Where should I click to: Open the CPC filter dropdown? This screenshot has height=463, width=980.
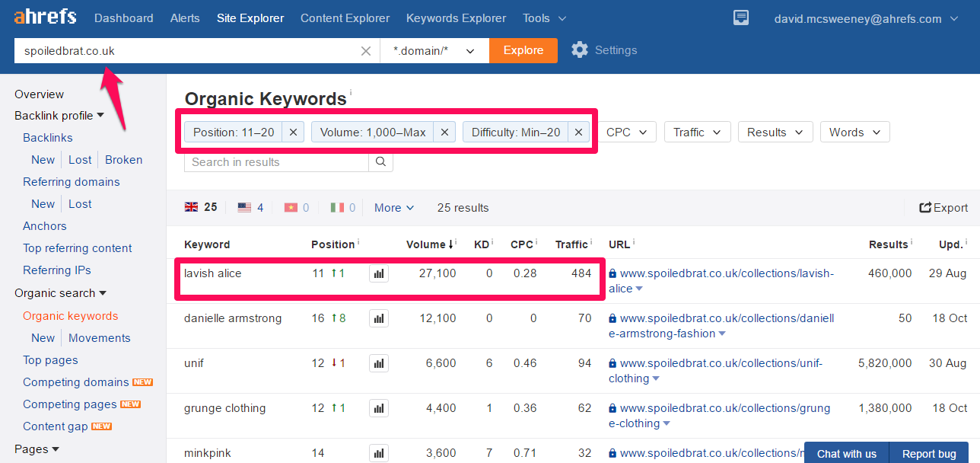tap(627, 133)
